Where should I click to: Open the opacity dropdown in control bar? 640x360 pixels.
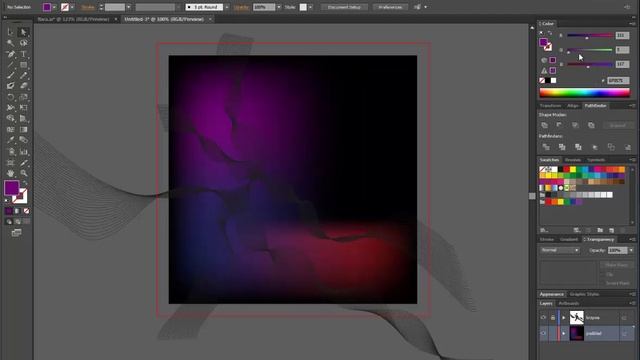(279, 7)
